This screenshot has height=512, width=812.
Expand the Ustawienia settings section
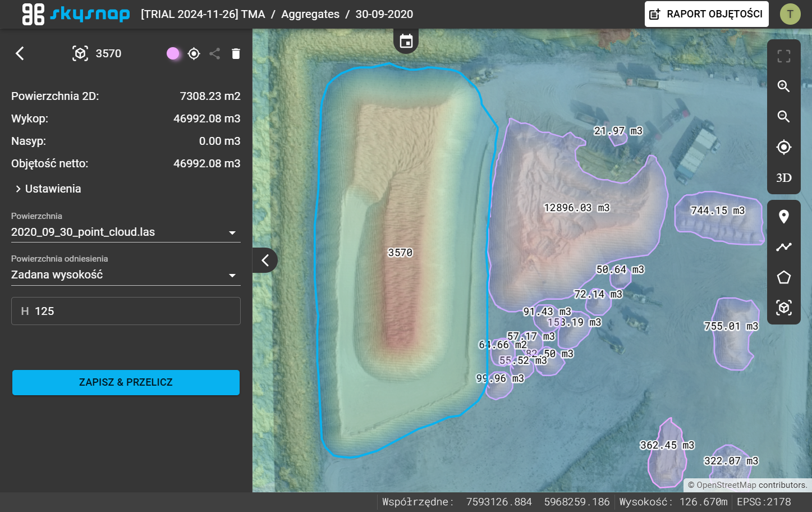49,189
